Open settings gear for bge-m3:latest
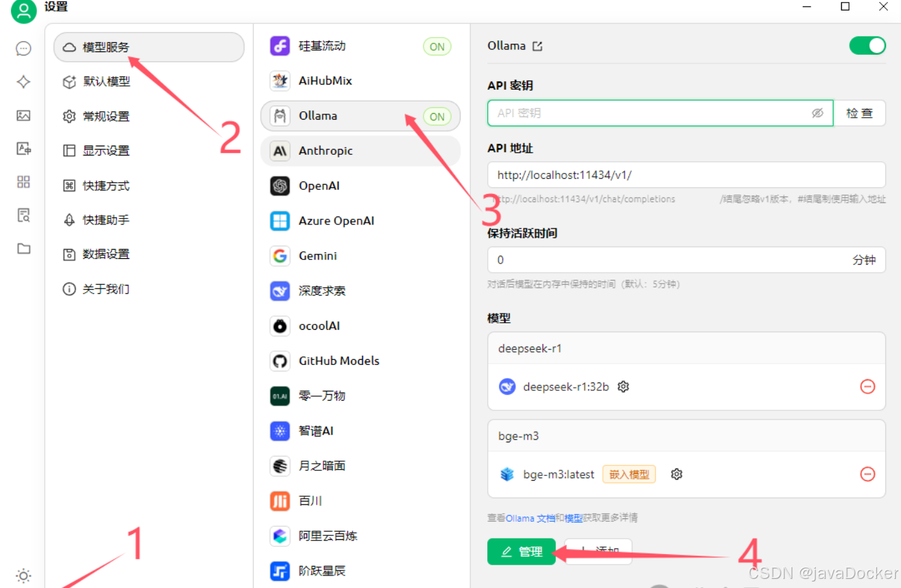901x588 pixels. pos(677,474)
